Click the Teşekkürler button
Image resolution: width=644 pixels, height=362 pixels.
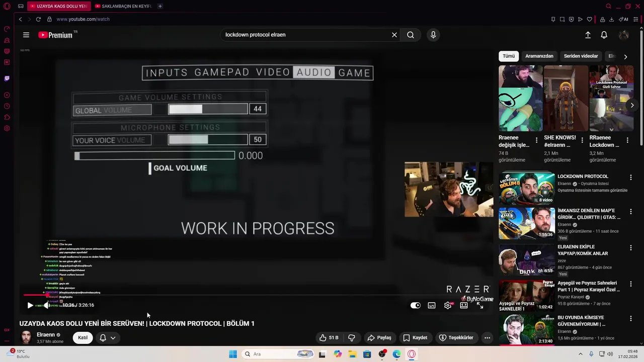point(456,337)
